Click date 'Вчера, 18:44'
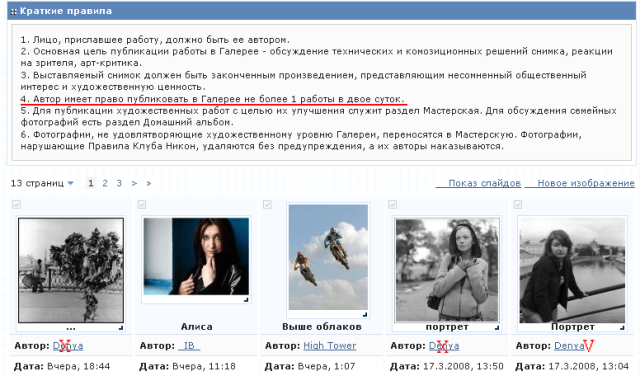The height and width of the screenshot is (376, 640). [78, 366]
